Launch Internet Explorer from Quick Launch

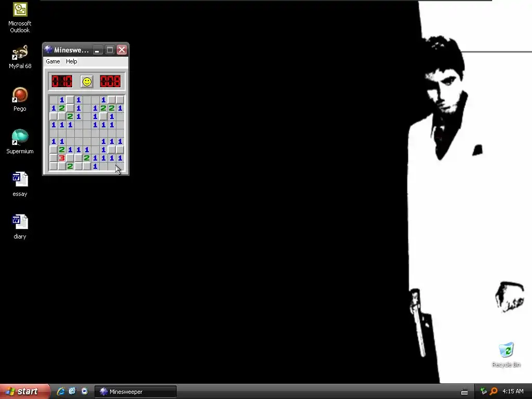pyautogui.click(x=61, y=391)
